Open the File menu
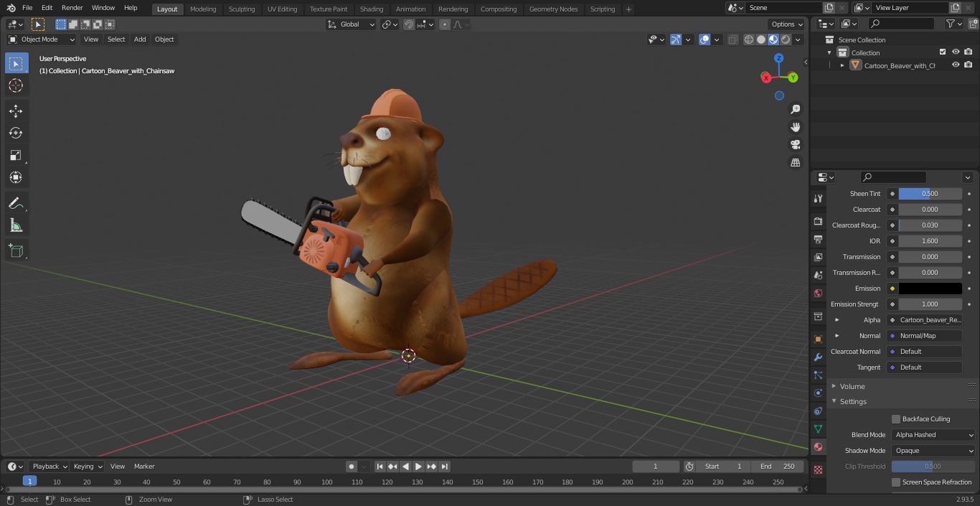The image size is (980, 506). click(x=27, y=8)
